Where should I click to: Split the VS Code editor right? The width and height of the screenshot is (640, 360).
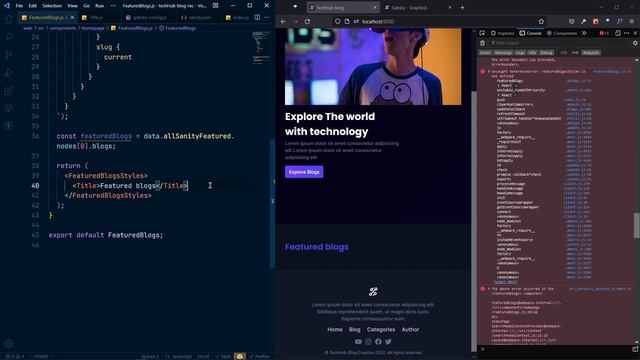click(x=257, y=18)
